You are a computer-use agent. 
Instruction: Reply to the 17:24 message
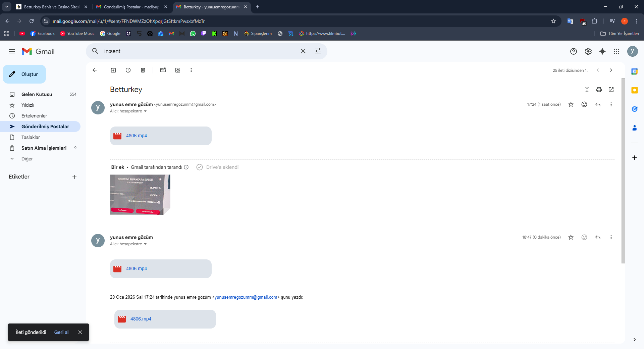pyautogui.click(x=598, y=104)
